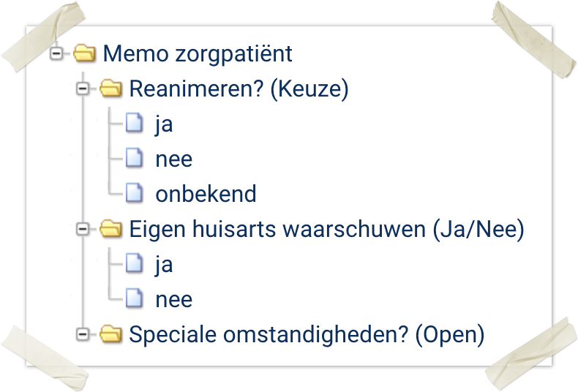Collapse the Memo zorgpatiënt root node
This screenshot has height=392, width=578.
(x=57, y=53)
